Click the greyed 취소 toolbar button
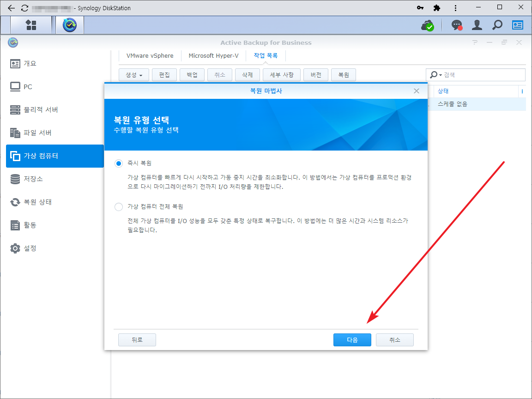Viewport: 532px width, 399px height. pyautogui.click(x=220, y=75)
